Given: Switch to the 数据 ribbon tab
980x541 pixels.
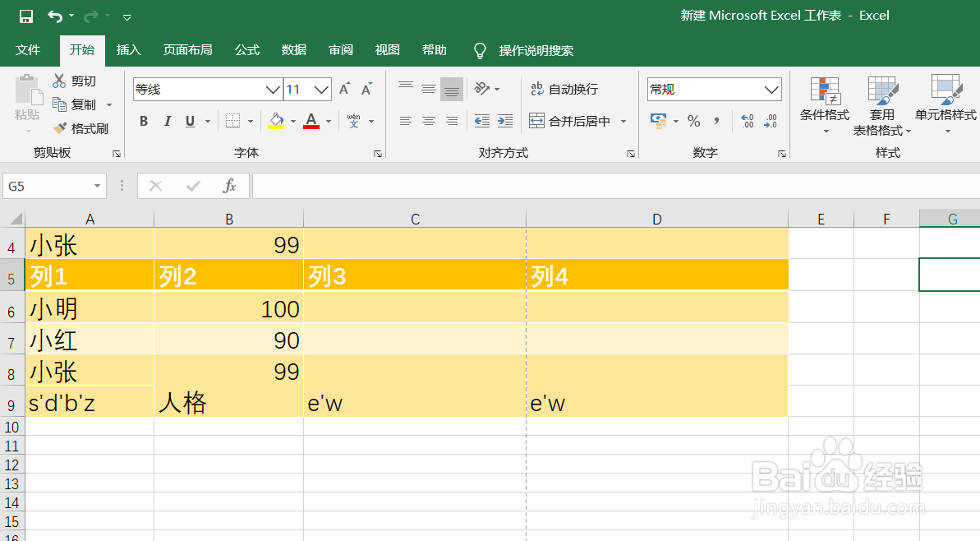Looking at the screenshot, I should tap(294, 50).
